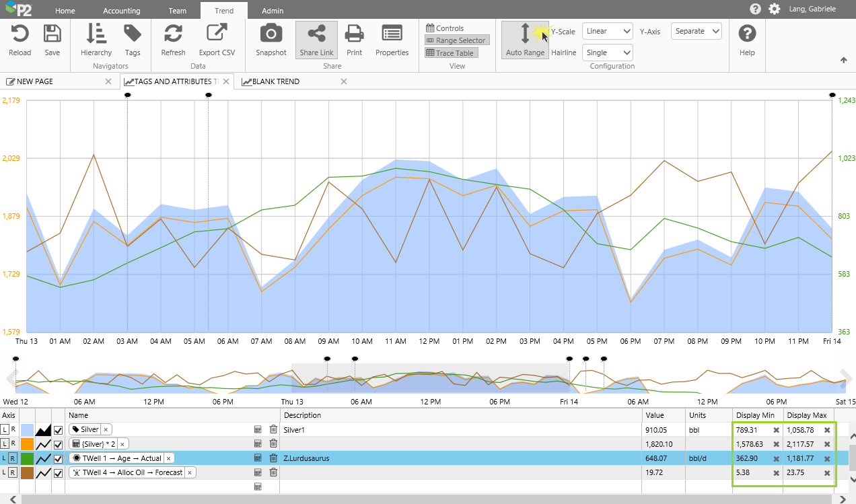Expand the Hairline Single dropdown
The image size is (856, 504).
[x=607, y=52]
